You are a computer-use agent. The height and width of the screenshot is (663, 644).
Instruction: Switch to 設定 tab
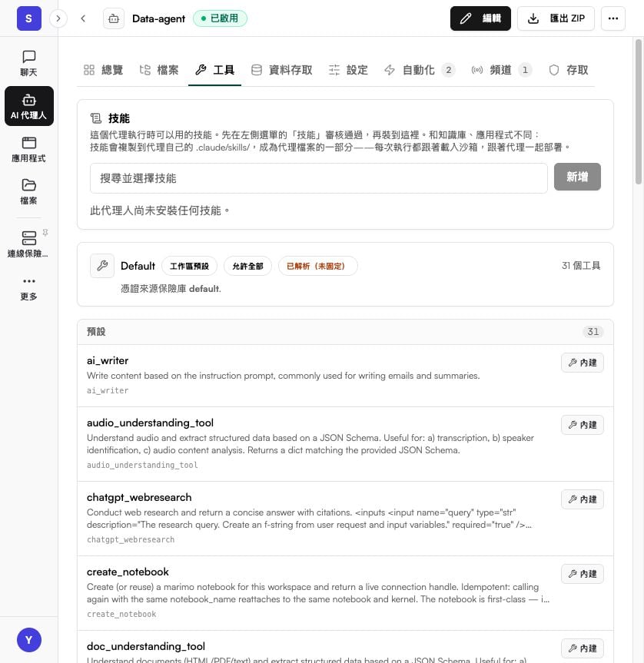pos(348,70)
